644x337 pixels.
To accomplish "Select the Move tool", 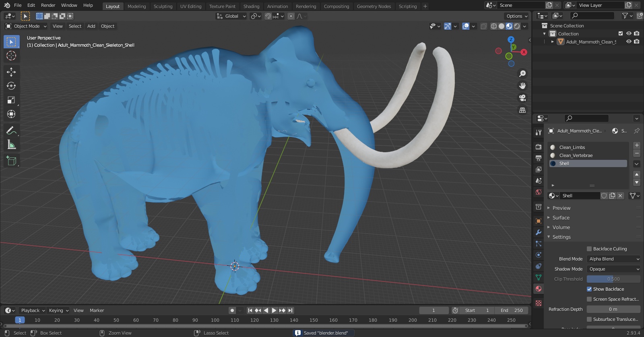I will [11, 72].
